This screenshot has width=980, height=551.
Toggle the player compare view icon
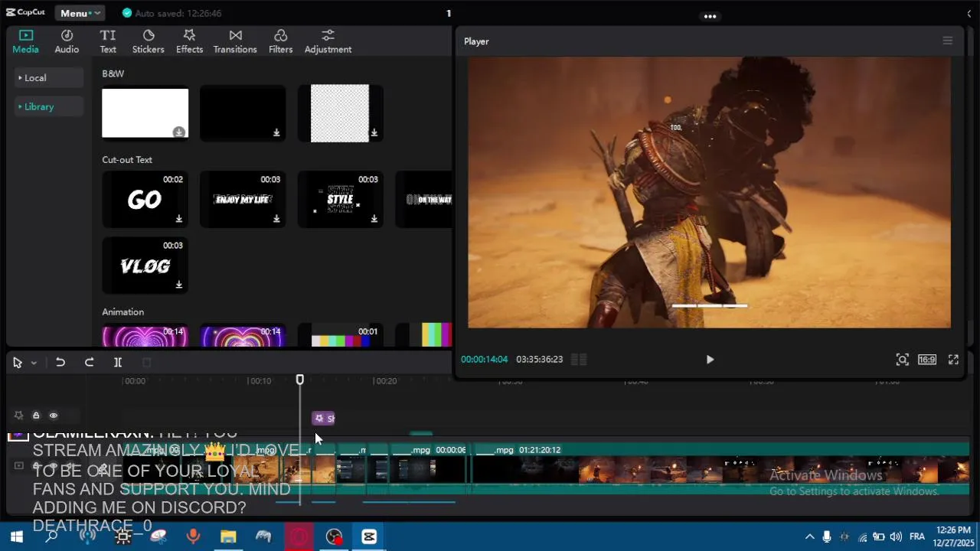(x=579, y=360)
